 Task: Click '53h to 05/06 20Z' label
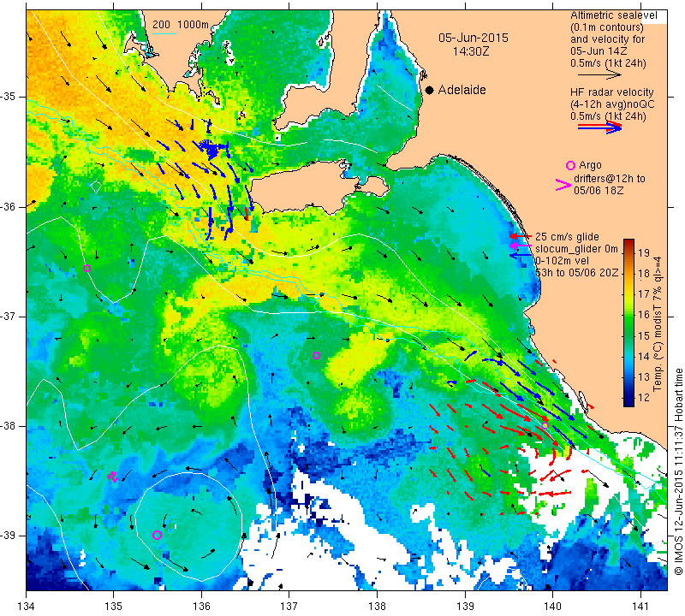pyautogui.click(x=577, y=273)
